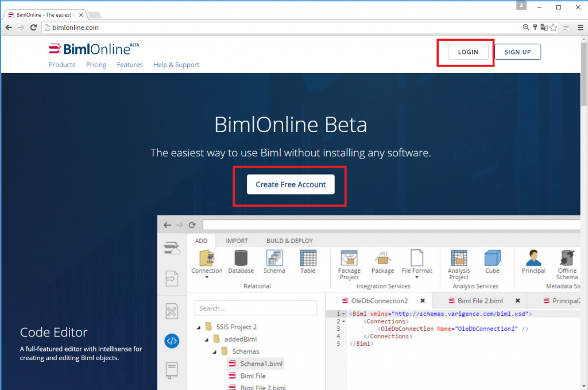Click the Offline Schema icon
This screenshot has height=390, width=588.
567,258
